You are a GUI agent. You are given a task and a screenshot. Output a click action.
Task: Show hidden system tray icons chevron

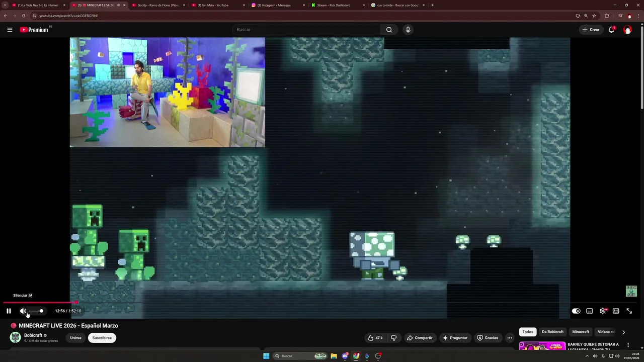pyautogui.click(x=587, y=356)
